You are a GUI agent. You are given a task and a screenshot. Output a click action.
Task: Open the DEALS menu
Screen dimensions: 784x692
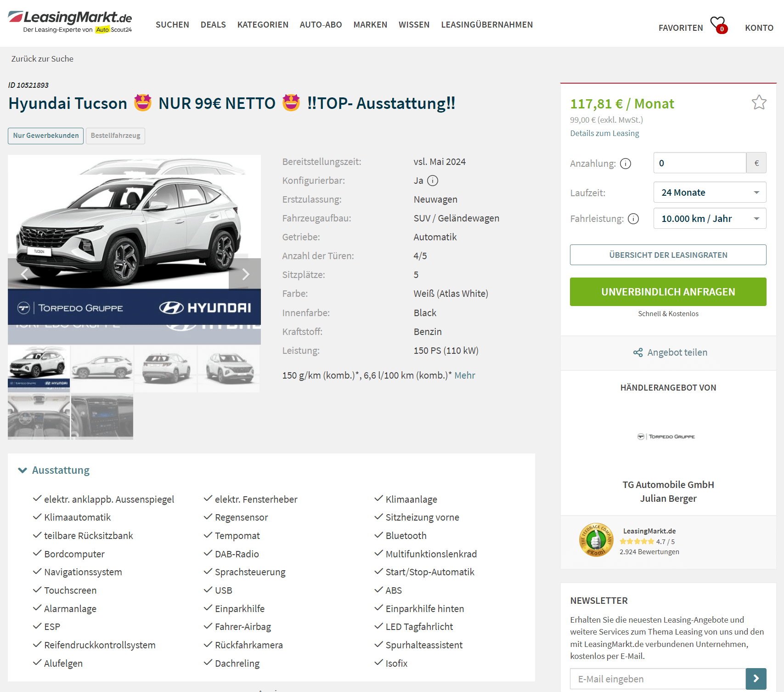[x=213, y=25]
